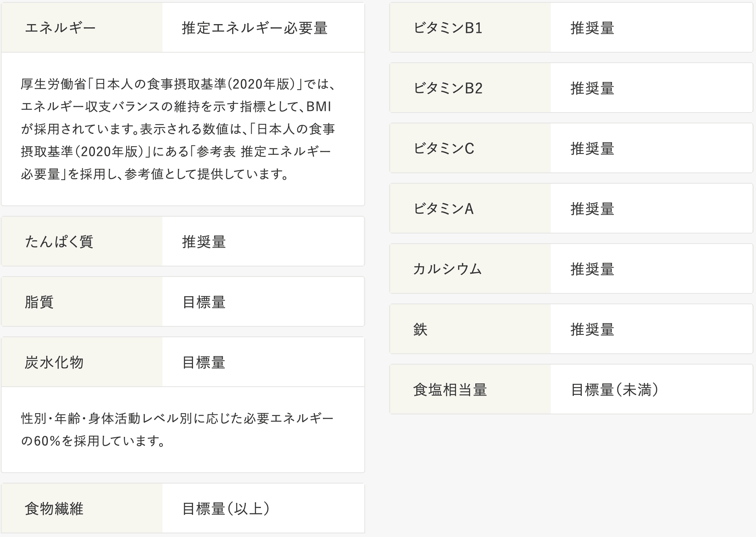
Task: Click the 60% carbohydrate explanation text
Action: point(177,430)
